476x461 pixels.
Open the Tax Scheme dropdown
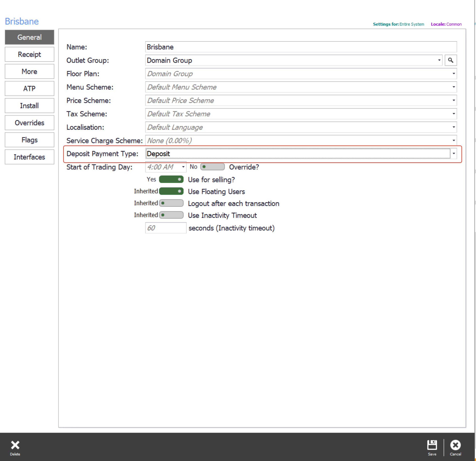coord(453,114)
